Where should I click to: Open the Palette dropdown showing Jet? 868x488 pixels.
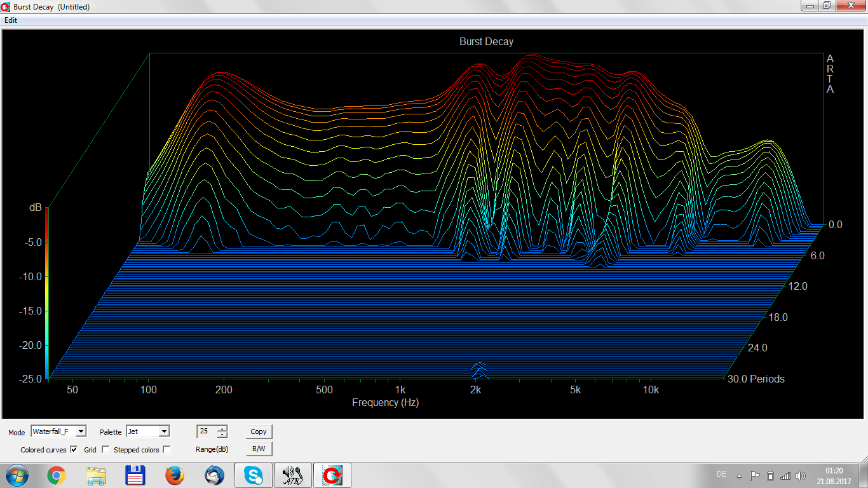tap(148, 431)
